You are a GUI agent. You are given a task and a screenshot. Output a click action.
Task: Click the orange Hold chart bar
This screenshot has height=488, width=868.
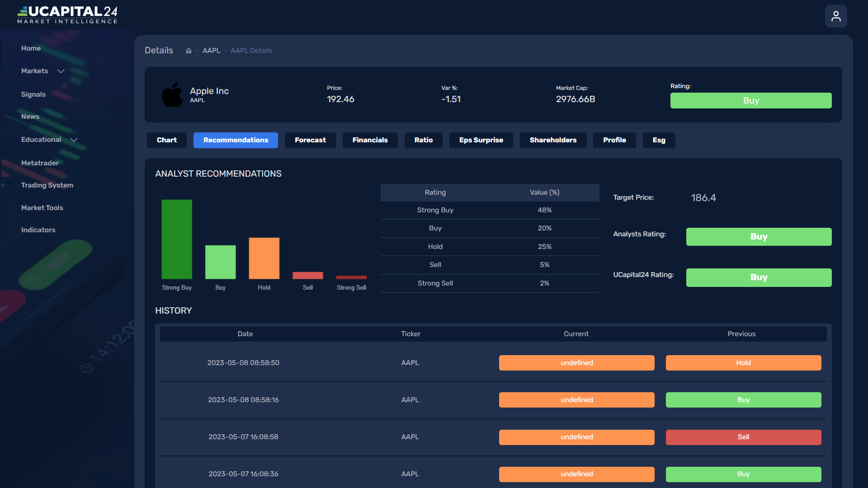click(264, 258)
